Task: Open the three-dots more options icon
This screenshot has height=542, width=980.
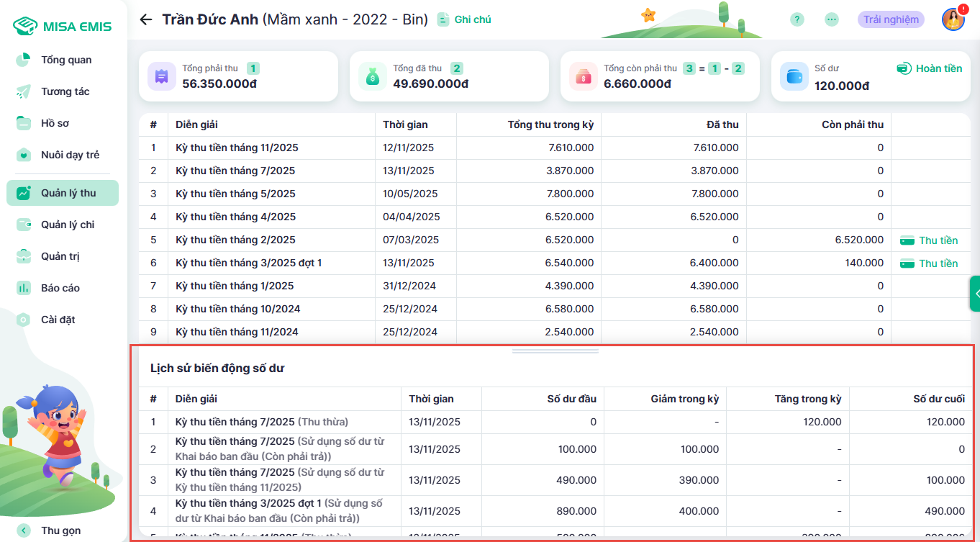Action: [832, 19]
